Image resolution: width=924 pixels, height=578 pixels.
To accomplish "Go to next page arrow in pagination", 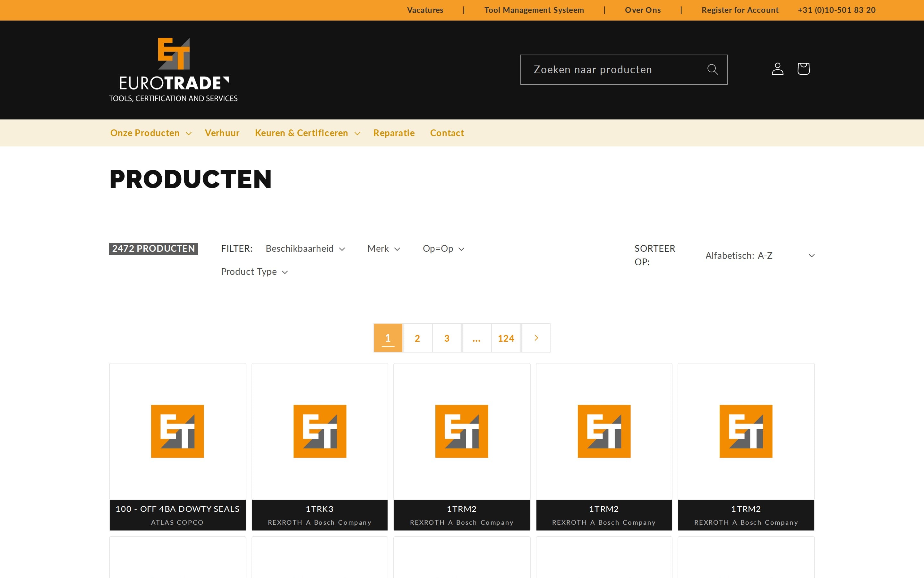I will 536,338.
